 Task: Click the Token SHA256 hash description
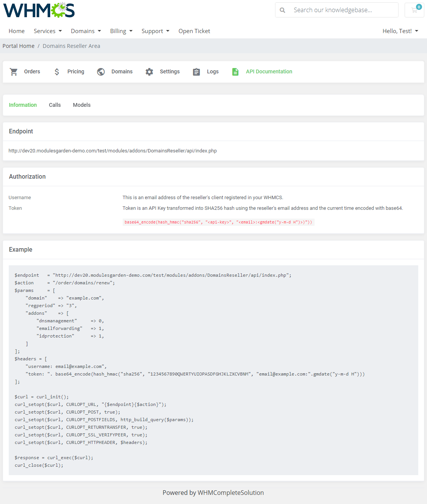(263, 208)
